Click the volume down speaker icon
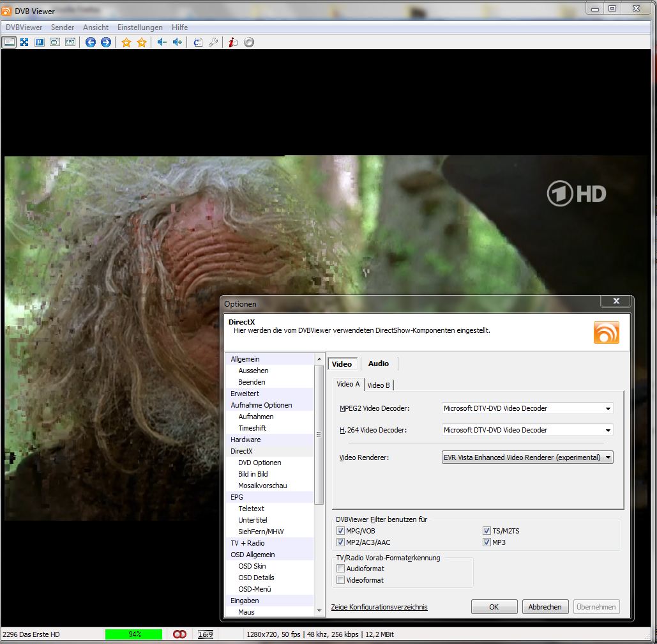This screenshot has height=644, width=657. point(162,42)
